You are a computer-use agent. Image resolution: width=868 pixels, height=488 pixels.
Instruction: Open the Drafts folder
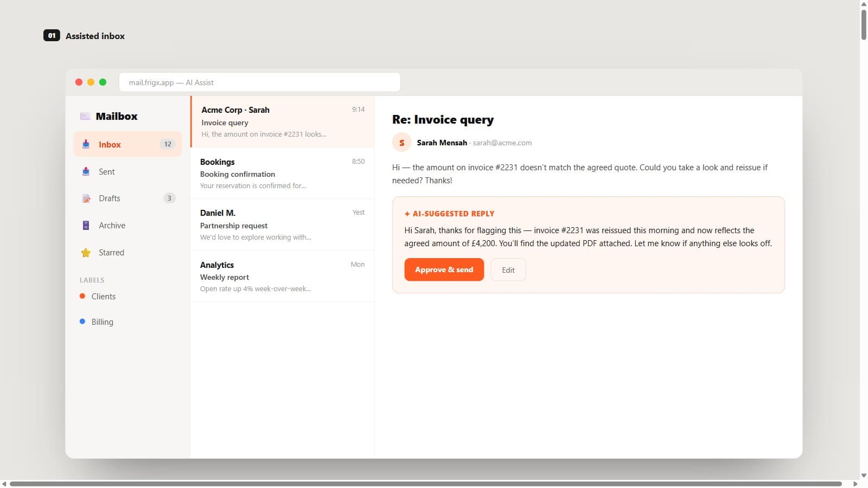coord(127,198)
